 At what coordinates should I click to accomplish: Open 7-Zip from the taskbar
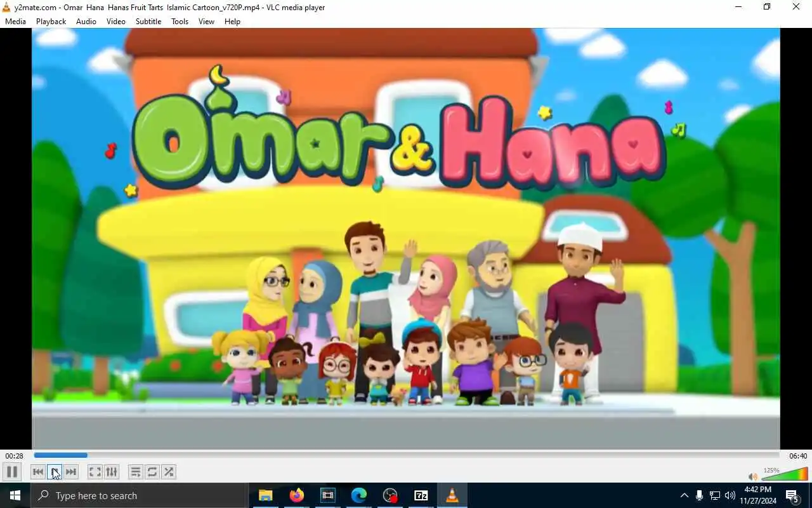tap(421, 495)
